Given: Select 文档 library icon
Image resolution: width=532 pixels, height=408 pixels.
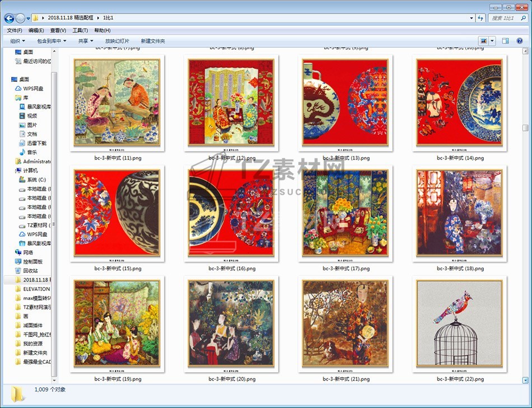Looking at the screenshot, I should (x=22, y=134).
